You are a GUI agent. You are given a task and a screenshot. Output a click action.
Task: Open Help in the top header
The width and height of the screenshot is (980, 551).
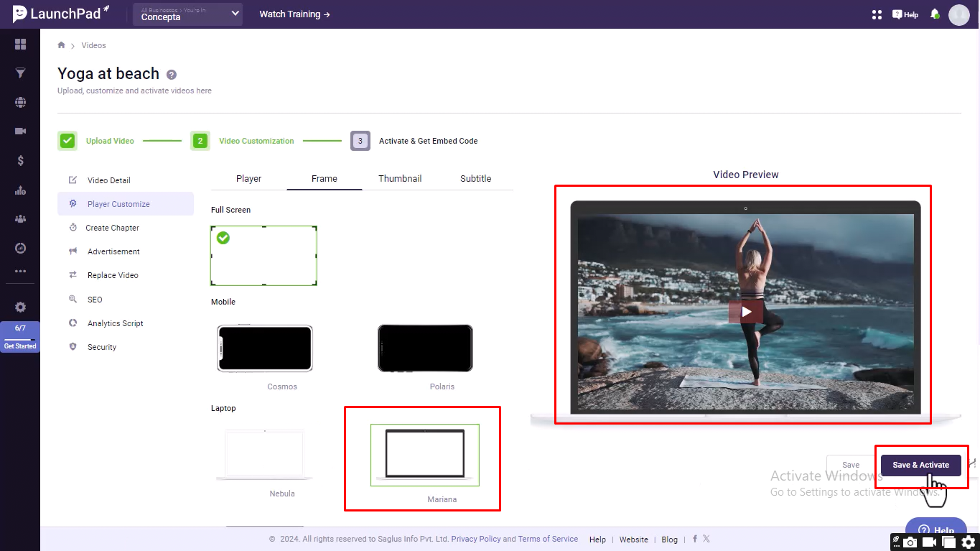905,14
